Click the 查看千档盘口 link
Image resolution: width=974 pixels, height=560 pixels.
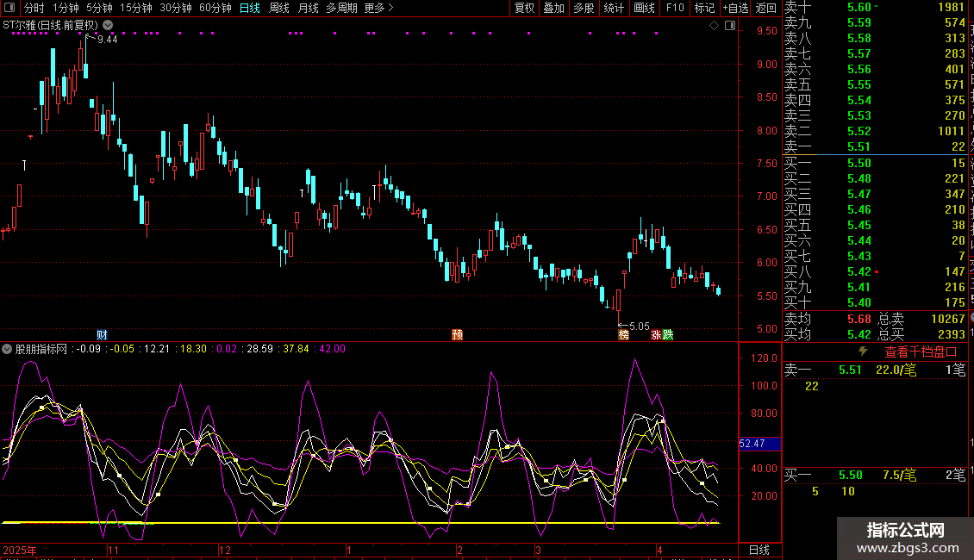921,352
